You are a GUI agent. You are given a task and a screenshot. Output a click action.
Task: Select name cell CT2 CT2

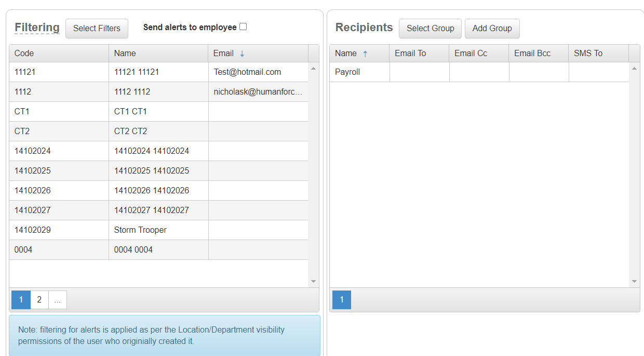pyautogui.click(x=158, y=131)
